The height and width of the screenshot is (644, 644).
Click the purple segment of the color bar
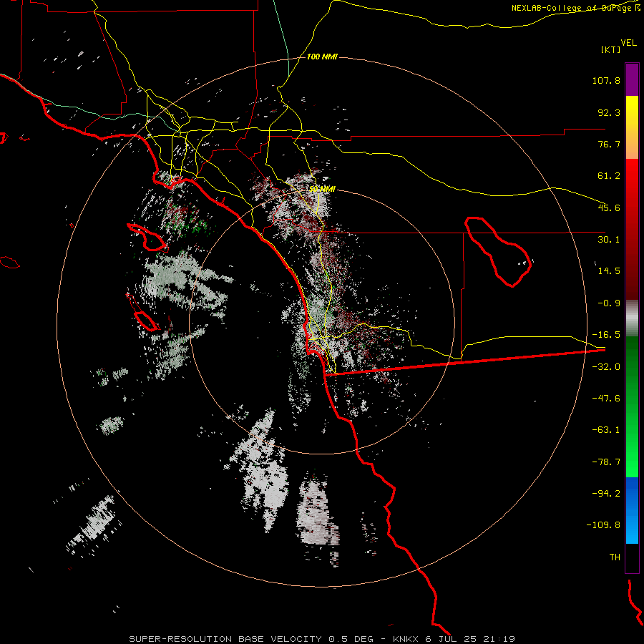[x=632, y=79]
